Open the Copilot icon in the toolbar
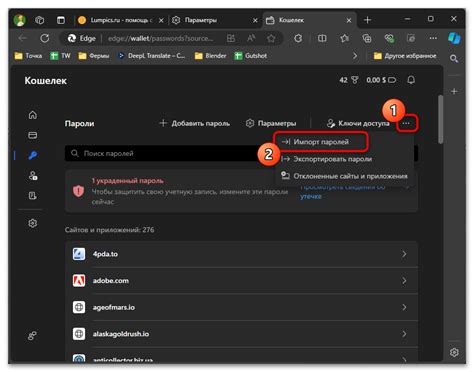This screenshot has width=474, height=372. 454,38
